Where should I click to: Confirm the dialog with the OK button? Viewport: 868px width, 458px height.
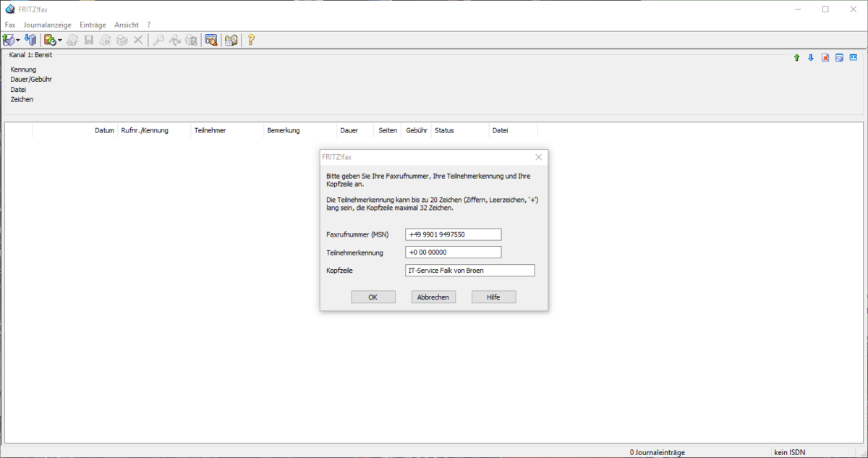click(x=373, y=297)
